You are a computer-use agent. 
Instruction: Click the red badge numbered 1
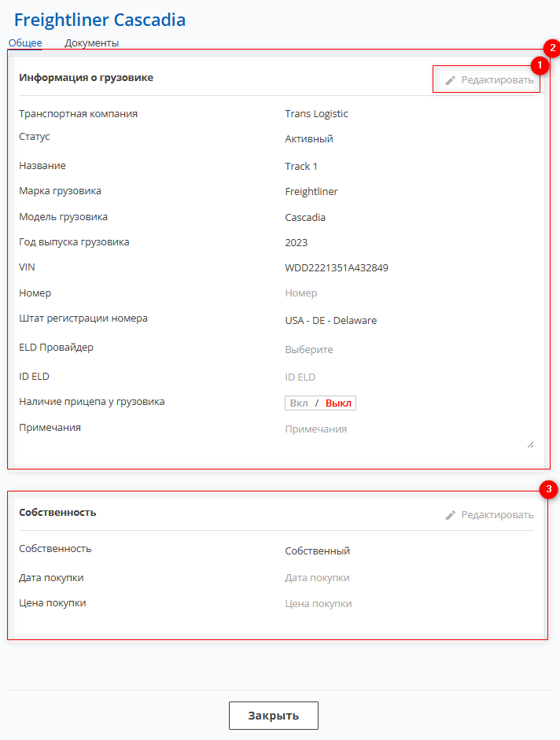(x=539, y=64)
